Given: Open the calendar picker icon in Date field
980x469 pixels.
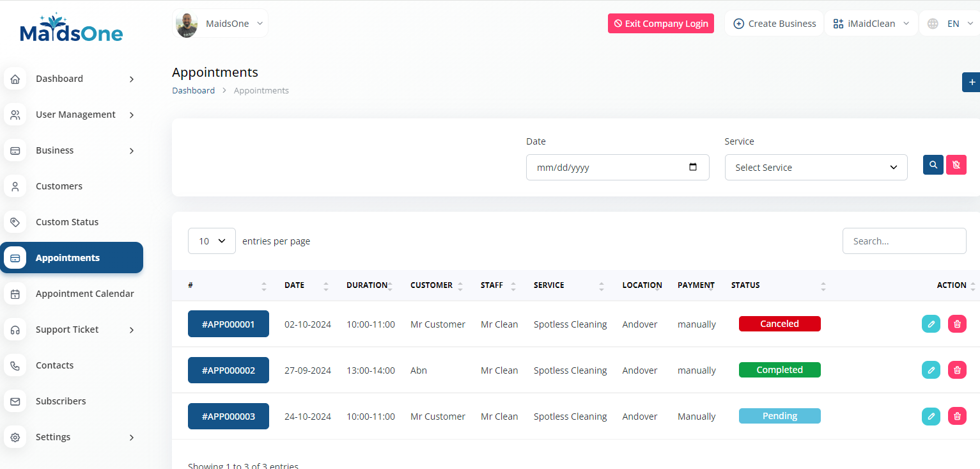Looking at the screenshot, I should (693, 167).
